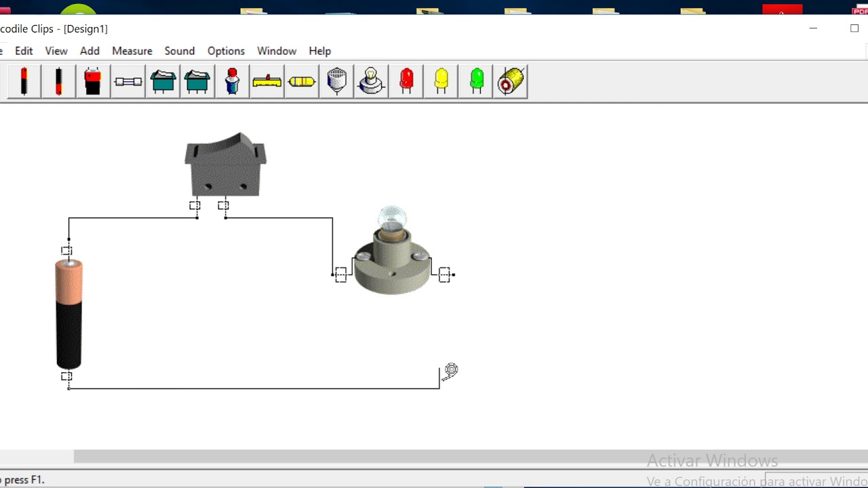Screen dimensions: 868x488
Task: Select the green LED component
Action: [477, 81]
